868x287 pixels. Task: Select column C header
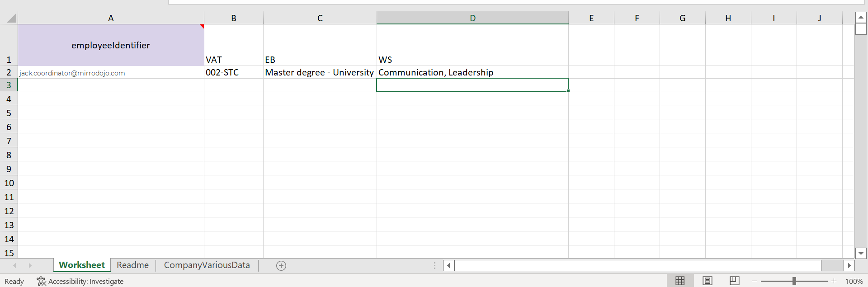pos(320,18)
